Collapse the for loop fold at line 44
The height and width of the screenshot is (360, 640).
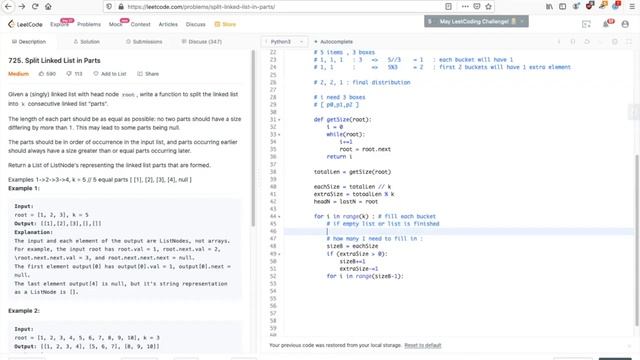pyautogui.click(x=279, y=217)
